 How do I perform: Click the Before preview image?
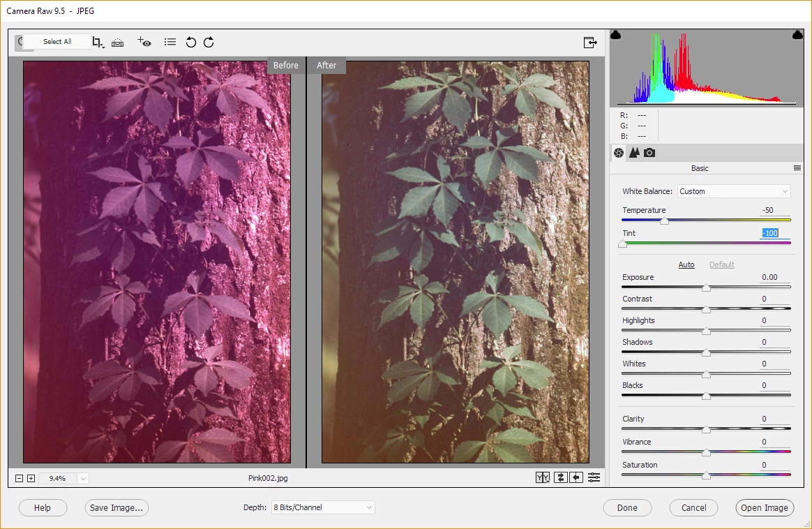pyautogui.click(x=157, y=262)
